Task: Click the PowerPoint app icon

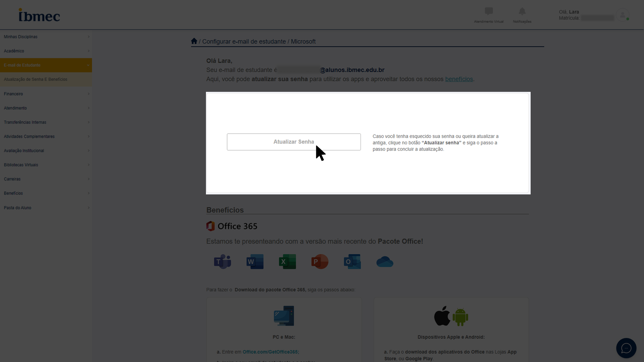Action: click(x=320, y=262)
